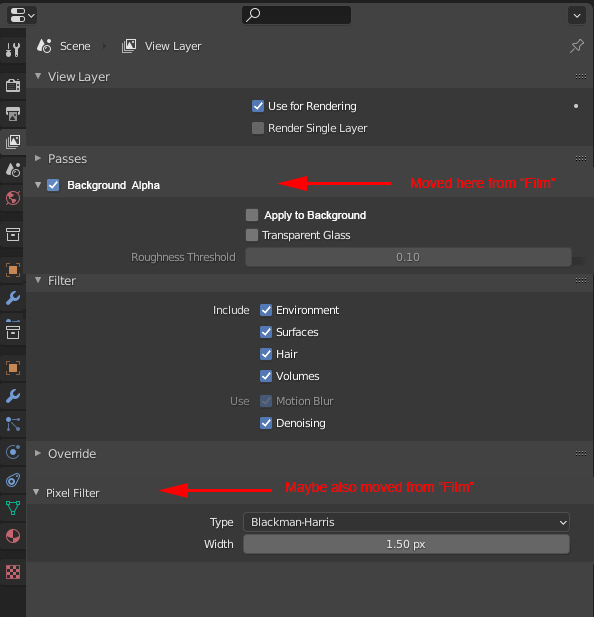Open the Object Data mesh tab
Viewport: 594px width, 617px height.
click(x=13, y=508)
